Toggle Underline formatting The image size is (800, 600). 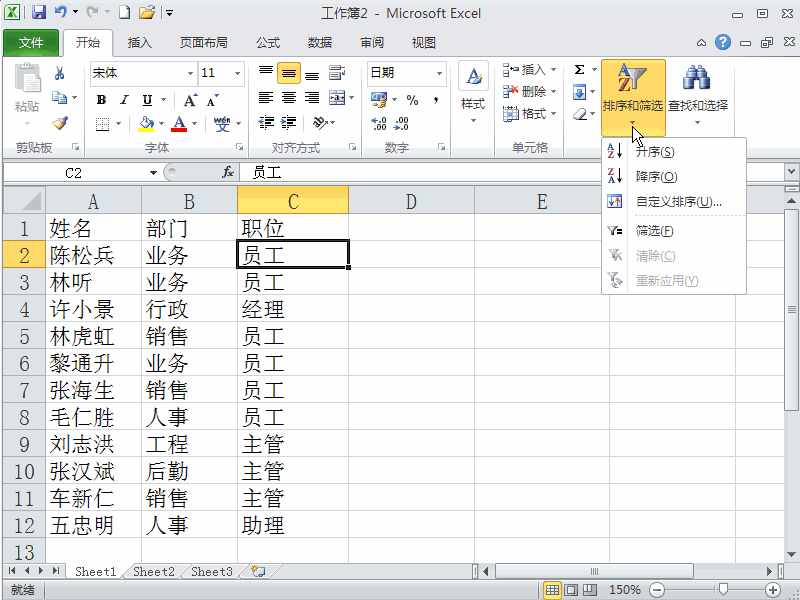coord(147,99)
